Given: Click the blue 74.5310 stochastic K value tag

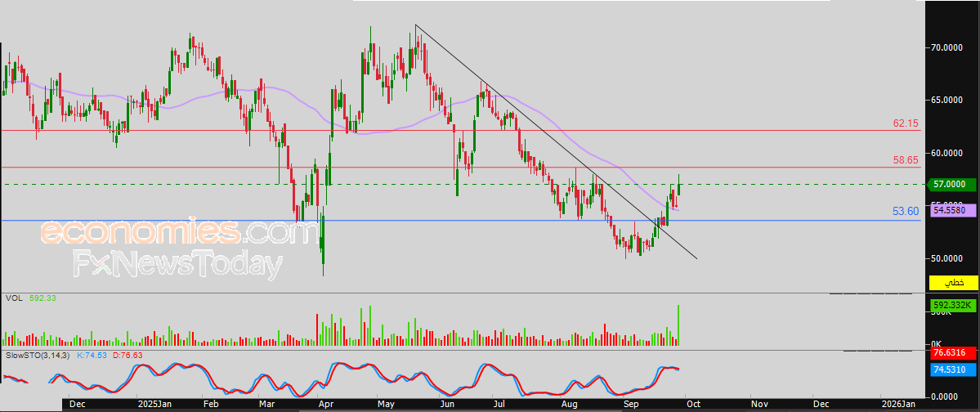Looking at the screenshot, I should coord(952,370).
